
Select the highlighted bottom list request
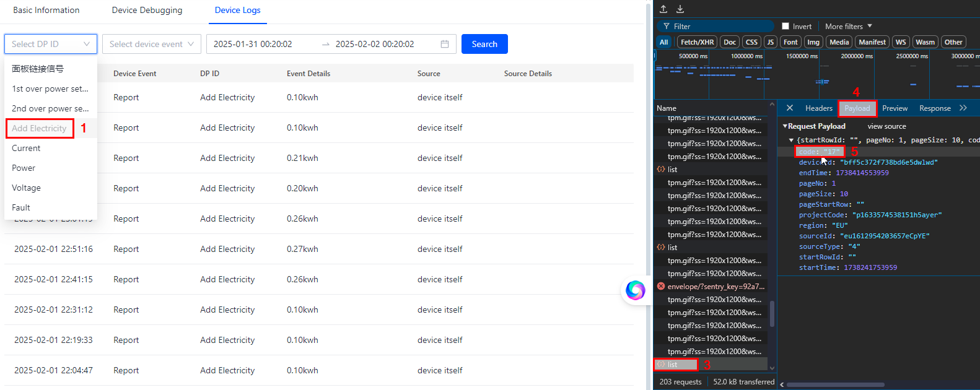[x=711, y=365]
